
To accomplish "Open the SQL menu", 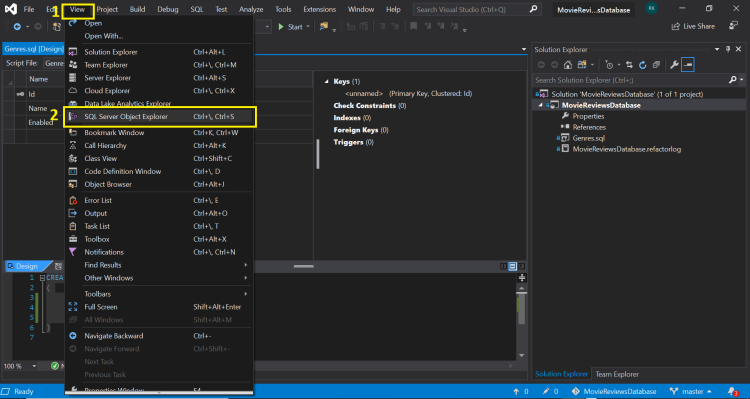I will tap(197, 9).
